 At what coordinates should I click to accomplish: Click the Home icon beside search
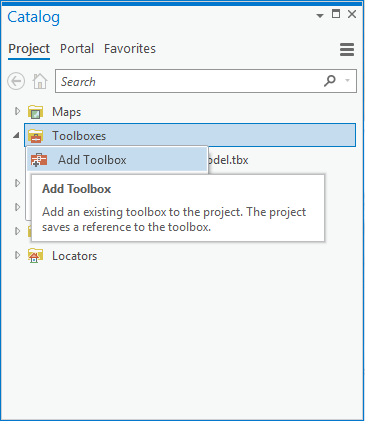pyautogui.click(x=40, y=81)
